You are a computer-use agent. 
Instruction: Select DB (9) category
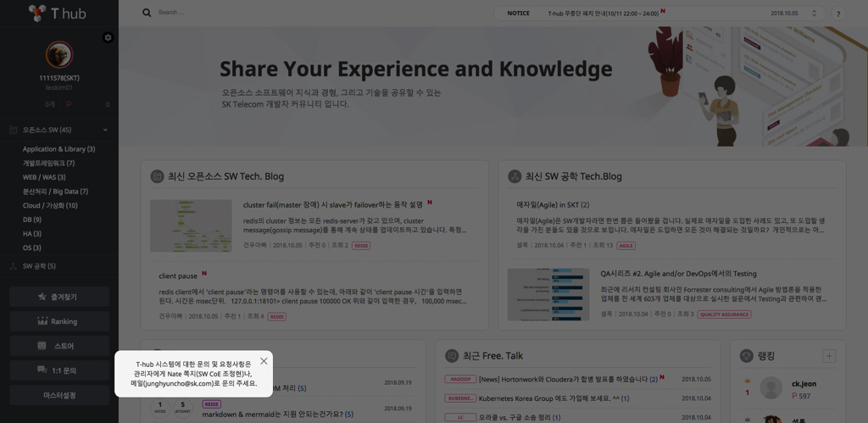[x=32, y=220]
